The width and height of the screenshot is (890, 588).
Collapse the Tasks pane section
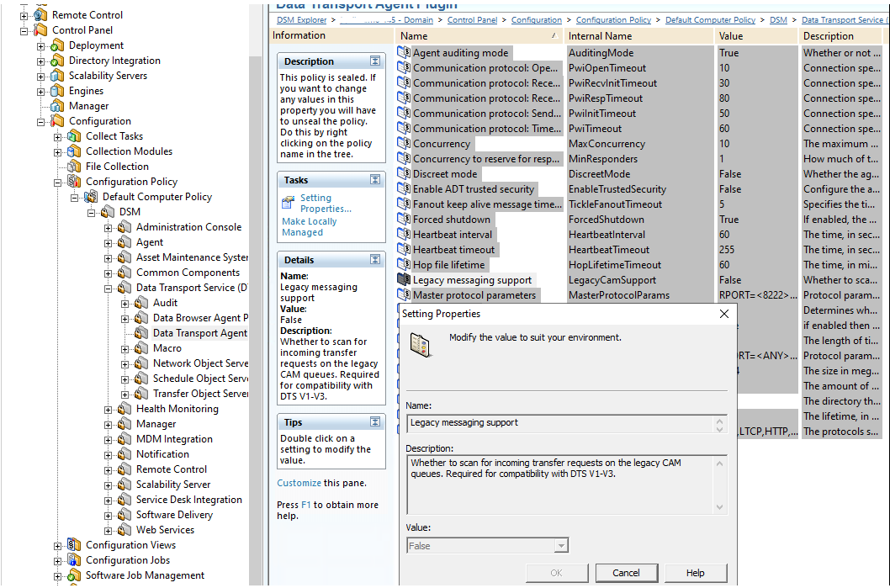pos(375,180)
